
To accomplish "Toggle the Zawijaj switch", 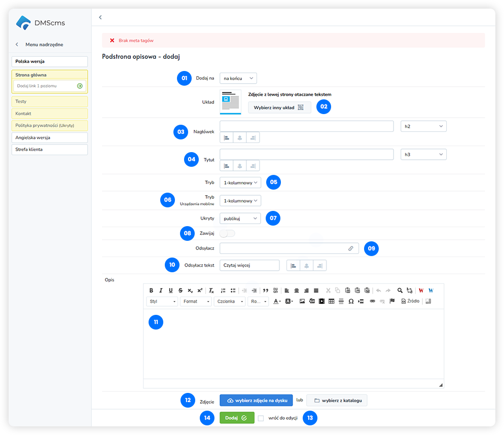I will pyautogui.click(x=228, y=233).
